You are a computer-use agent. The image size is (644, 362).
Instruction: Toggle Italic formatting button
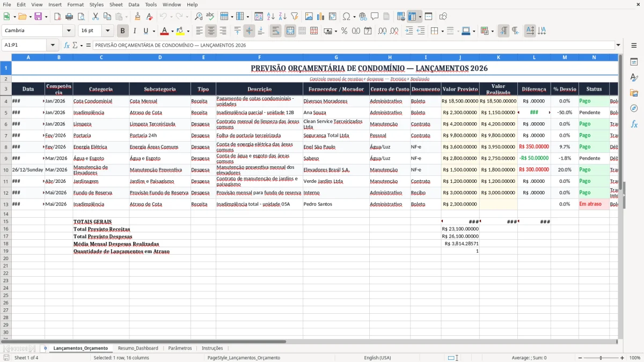click(x=134, y=31)
